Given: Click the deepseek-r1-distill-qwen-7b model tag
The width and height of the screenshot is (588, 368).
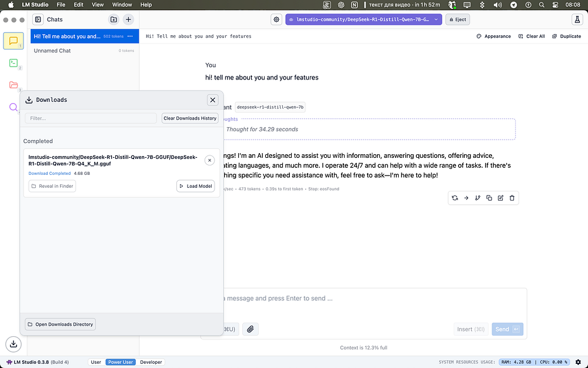Looking at the screenshot, I should pos(270,107).
